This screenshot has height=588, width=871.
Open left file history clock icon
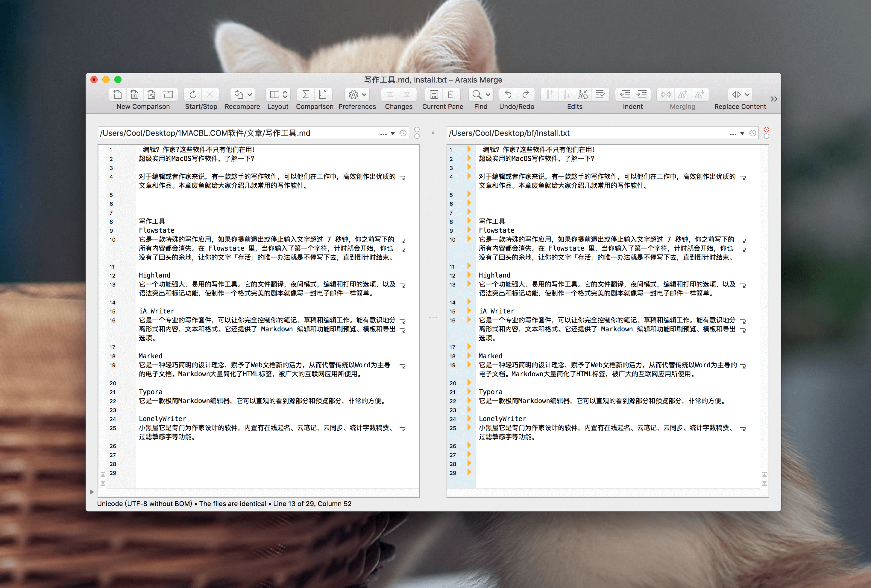[x=403, y=133]
